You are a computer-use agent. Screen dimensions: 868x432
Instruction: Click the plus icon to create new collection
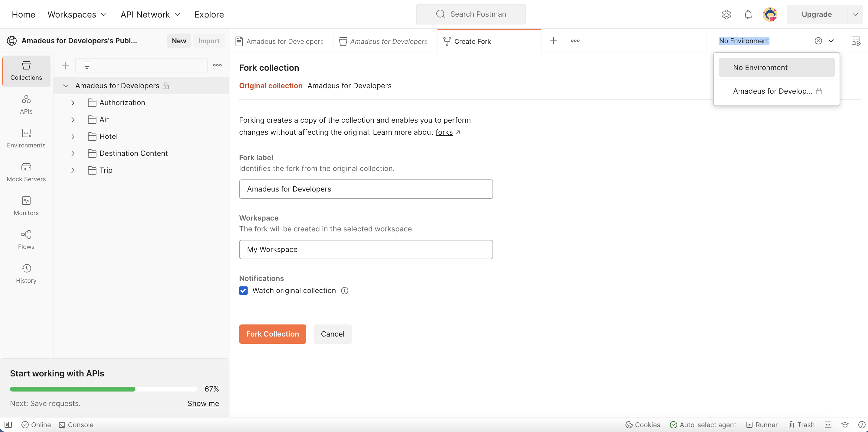pos(66,65)
